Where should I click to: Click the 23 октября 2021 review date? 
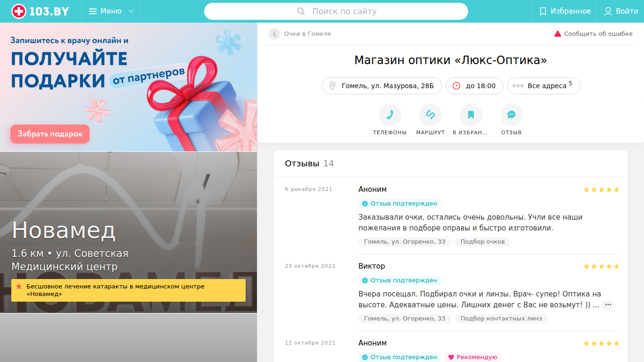[310, 266]
